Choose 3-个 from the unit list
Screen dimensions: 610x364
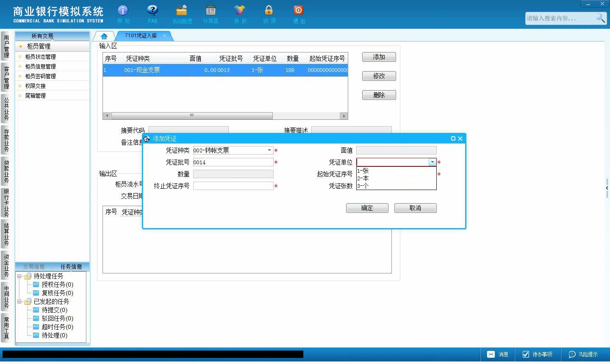point(396,186)
